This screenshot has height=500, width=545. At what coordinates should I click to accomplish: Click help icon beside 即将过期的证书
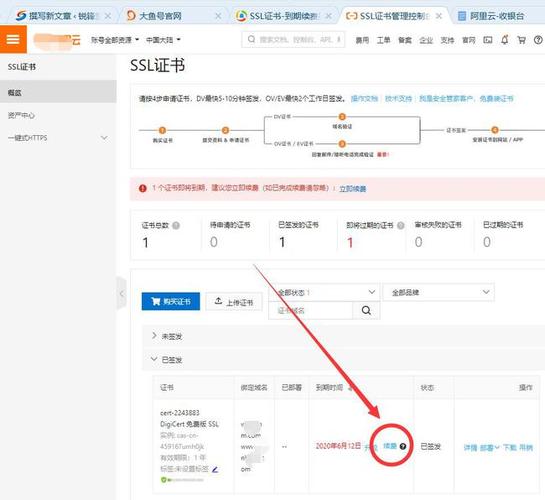pyautogui.click(x=400, y=226)
